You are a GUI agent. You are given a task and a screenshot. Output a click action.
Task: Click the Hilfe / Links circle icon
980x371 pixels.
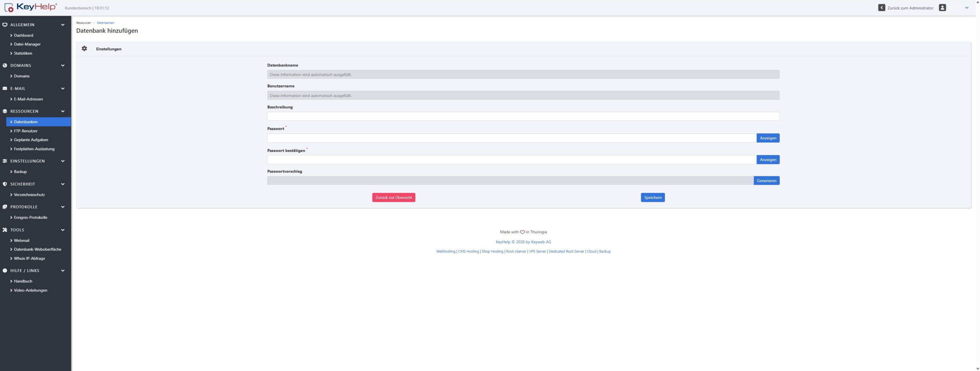point(5,270)
